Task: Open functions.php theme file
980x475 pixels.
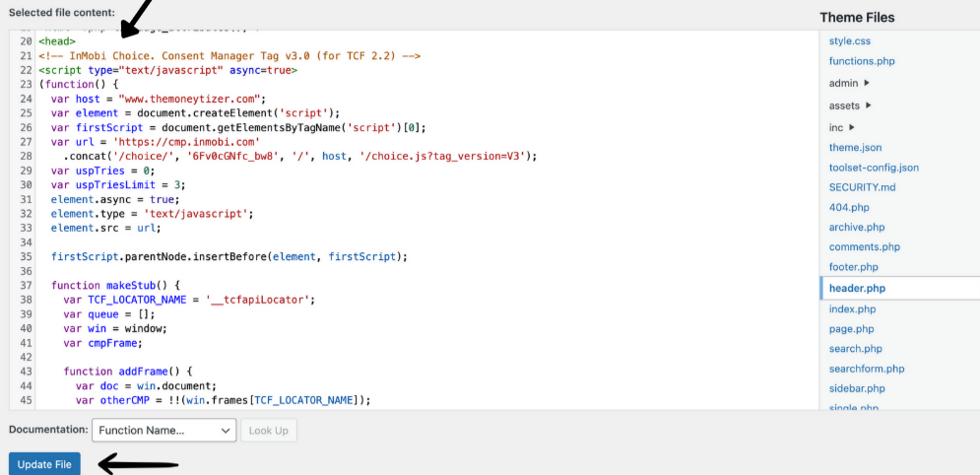Action: coord(861,61)
